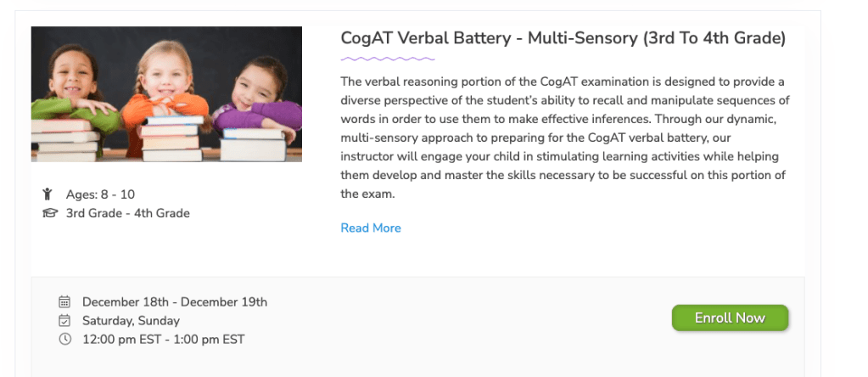Click the course description paragraph

coord(564,138)
